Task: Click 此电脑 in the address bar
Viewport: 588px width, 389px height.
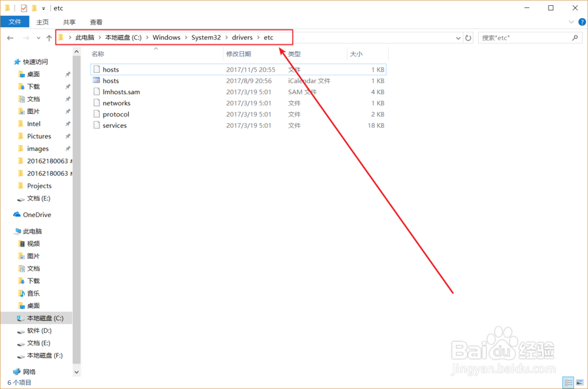Action: pos(85,38)
